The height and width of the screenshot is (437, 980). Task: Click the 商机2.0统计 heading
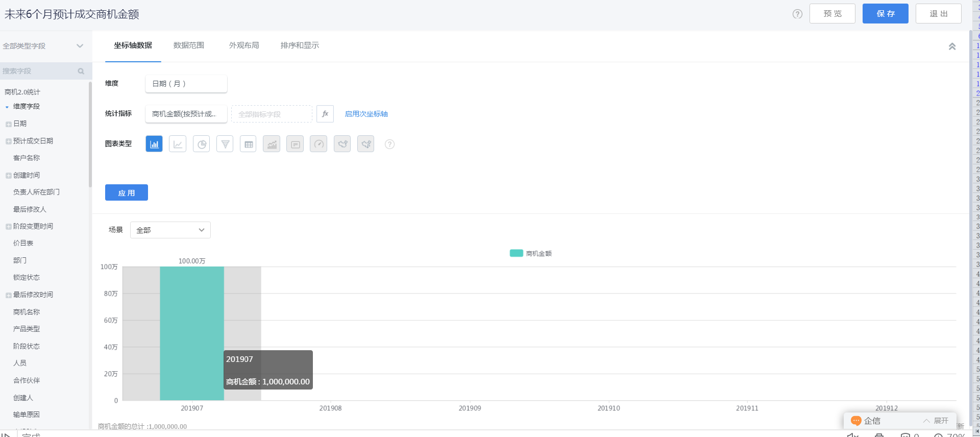point(22,92)
